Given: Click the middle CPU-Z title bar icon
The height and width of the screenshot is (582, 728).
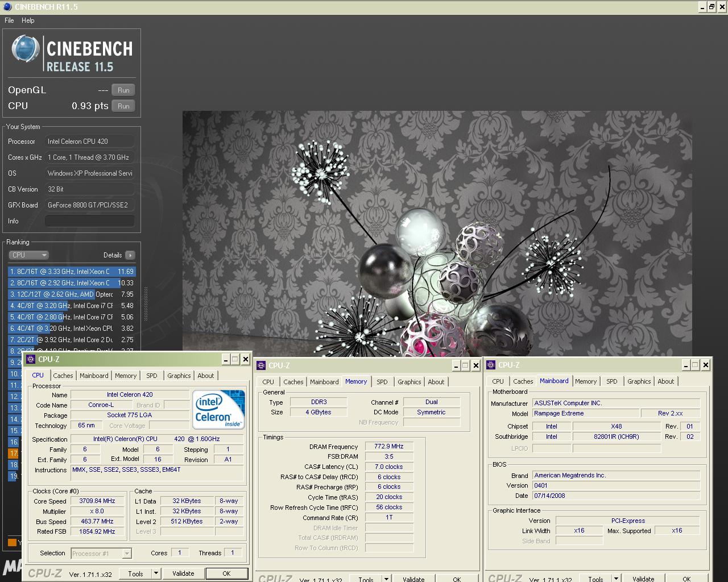Looking at the screenshot, I should point(261,365).
